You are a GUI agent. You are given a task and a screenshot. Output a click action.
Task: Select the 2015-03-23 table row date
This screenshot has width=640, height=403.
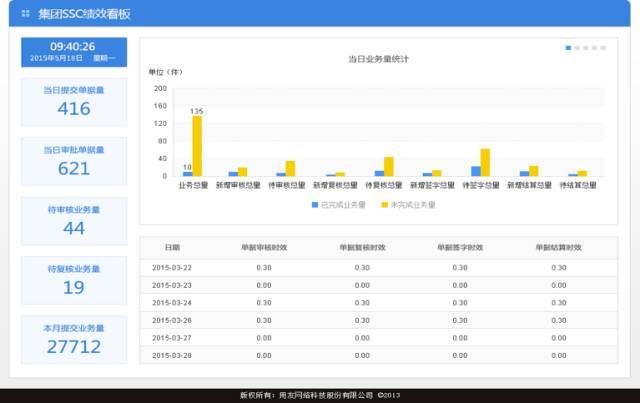tap(172, 285)
